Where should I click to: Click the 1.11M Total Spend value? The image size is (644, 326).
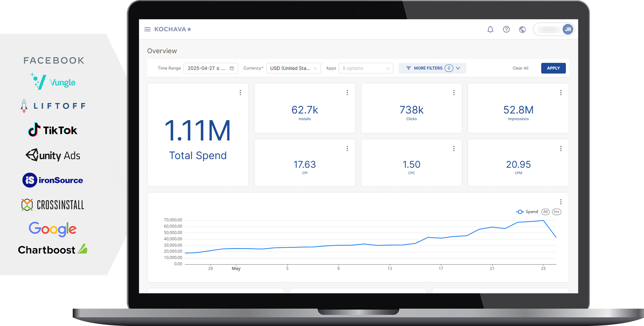pyautogui.click(x=198, y=130)
